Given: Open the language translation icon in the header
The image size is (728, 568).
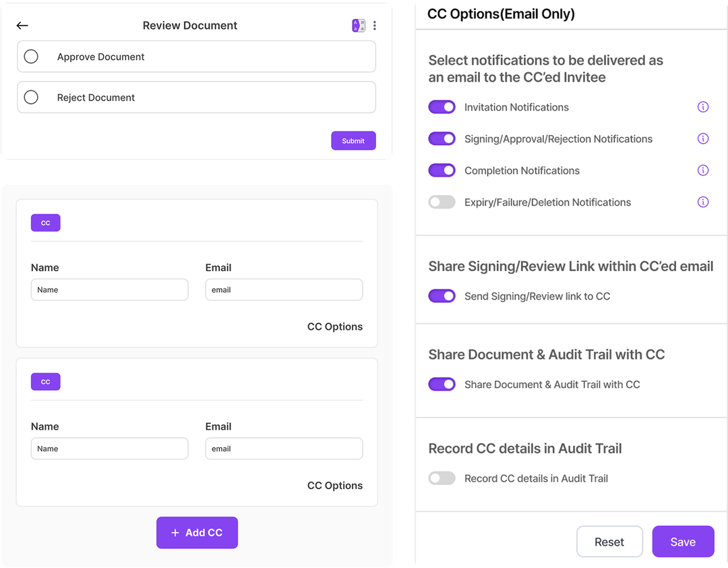Looking at the screenshot, I should pos(359,24).
